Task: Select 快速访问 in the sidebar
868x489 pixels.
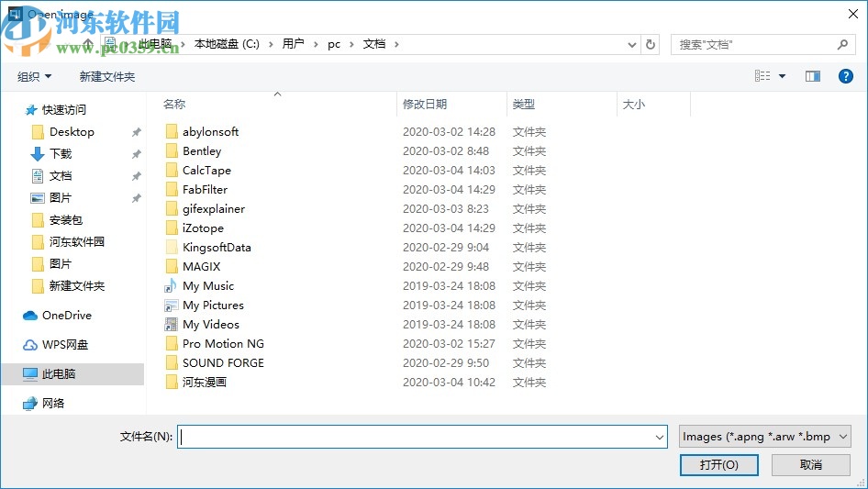Action: pyautogui.click(x=63, y=110)
